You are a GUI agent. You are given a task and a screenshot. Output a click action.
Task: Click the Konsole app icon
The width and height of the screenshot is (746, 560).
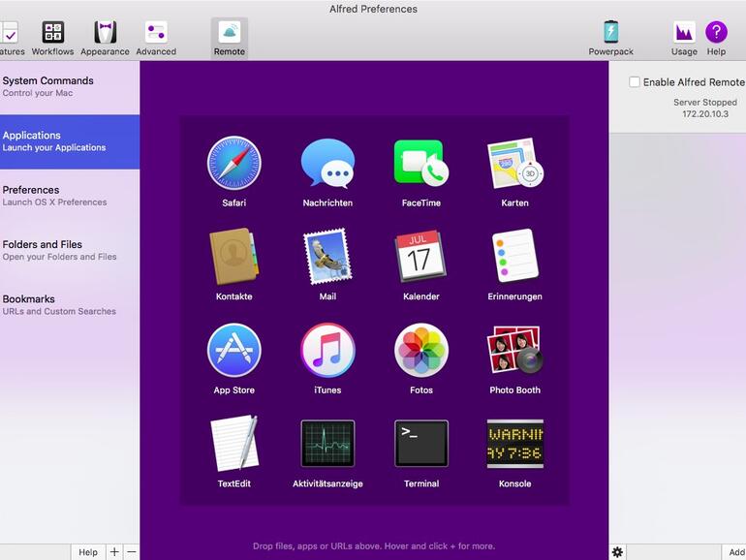point(514,444)
